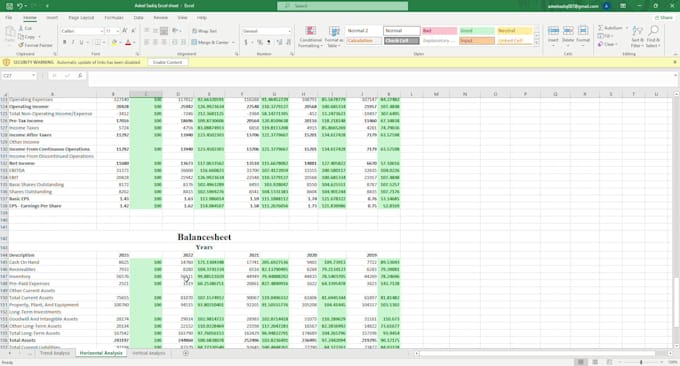Open the General number format dropdown
Viewport: 680px width, 366px height.
pos(289,31)
